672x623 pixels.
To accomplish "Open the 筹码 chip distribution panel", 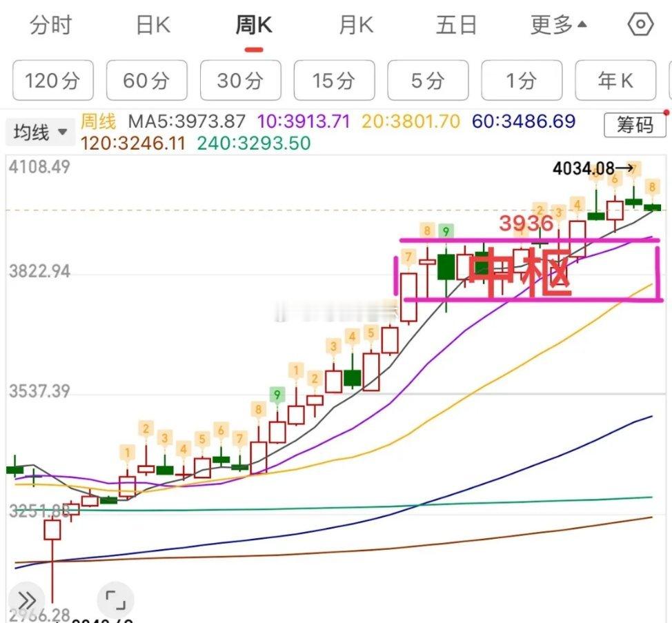I will pos(635,124).
